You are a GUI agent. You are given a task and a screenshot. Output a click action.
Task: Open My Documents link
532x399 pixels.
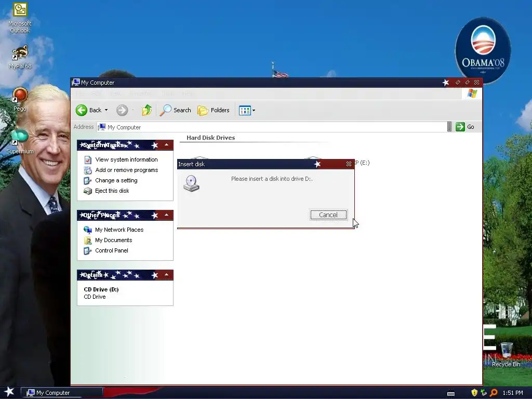tap(113, 240)
